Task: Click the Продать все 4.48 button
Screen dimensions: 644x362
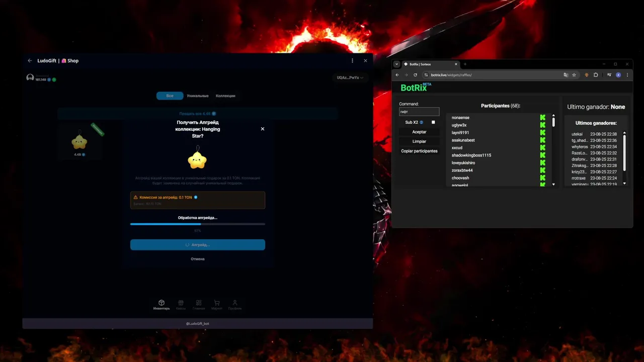Action: tap(198, 114)
